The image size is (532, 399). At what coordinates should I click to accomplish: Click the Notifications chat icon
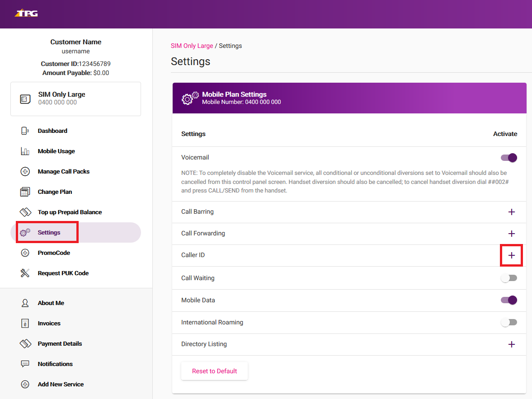point(25,364)
